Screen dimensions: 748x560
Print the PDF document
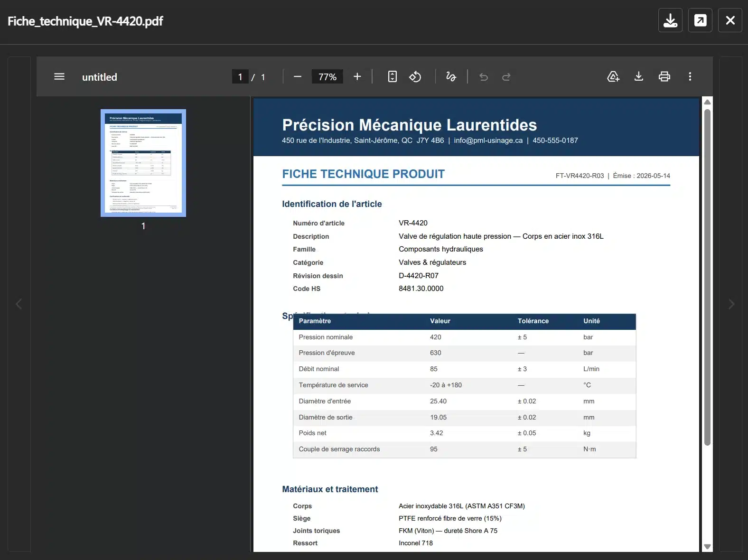click(x=664, y=76)
